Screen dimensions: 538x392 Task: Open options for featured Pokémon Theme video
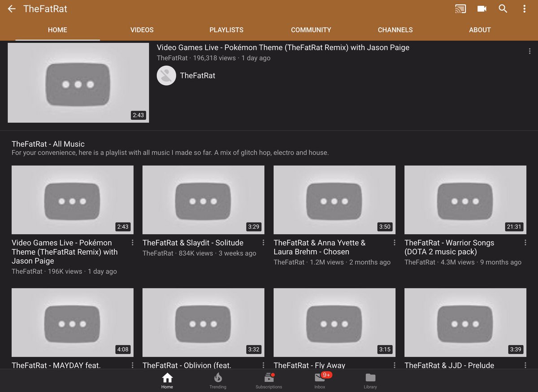[529, 52]
